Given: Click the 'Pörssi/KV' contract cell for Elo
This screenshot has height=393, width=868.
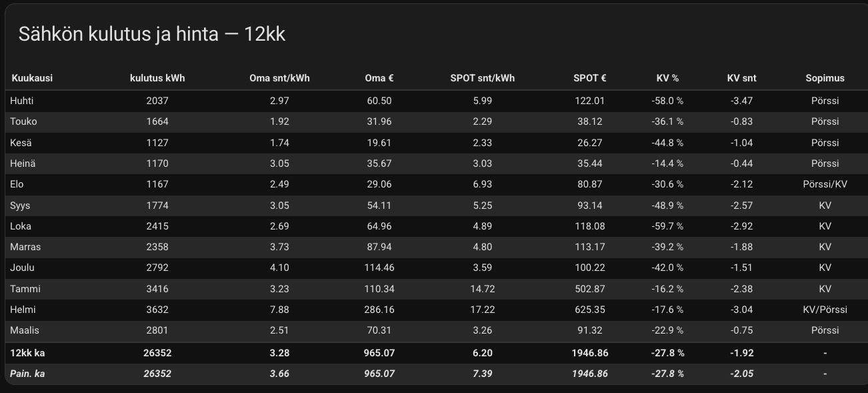Looking at the screenshot, I should [825, 184].
